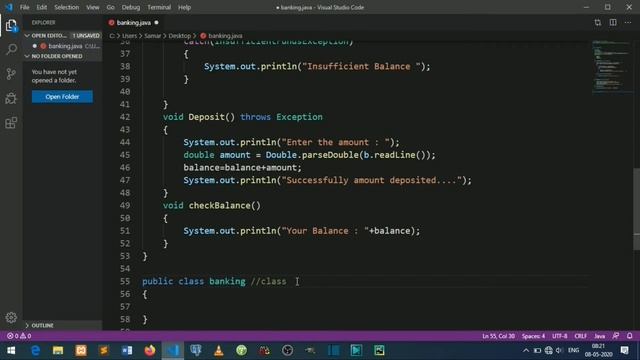Open the notifications bell in status bar

tap(629, 336)
